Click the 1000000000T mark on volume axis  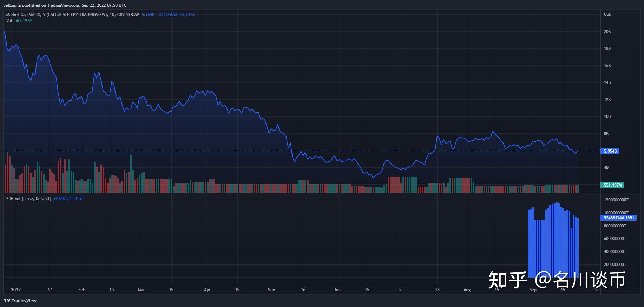616,213
